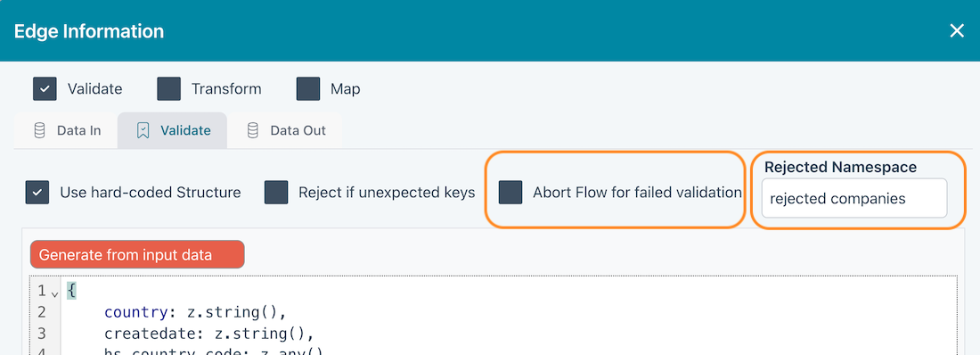Click line number 2 in the gutter

tap(42, 312)
